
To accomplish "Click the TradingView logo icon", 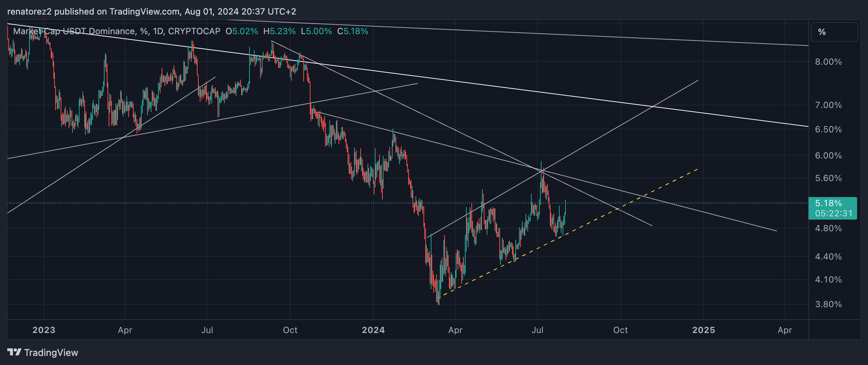I will [15, 352].
